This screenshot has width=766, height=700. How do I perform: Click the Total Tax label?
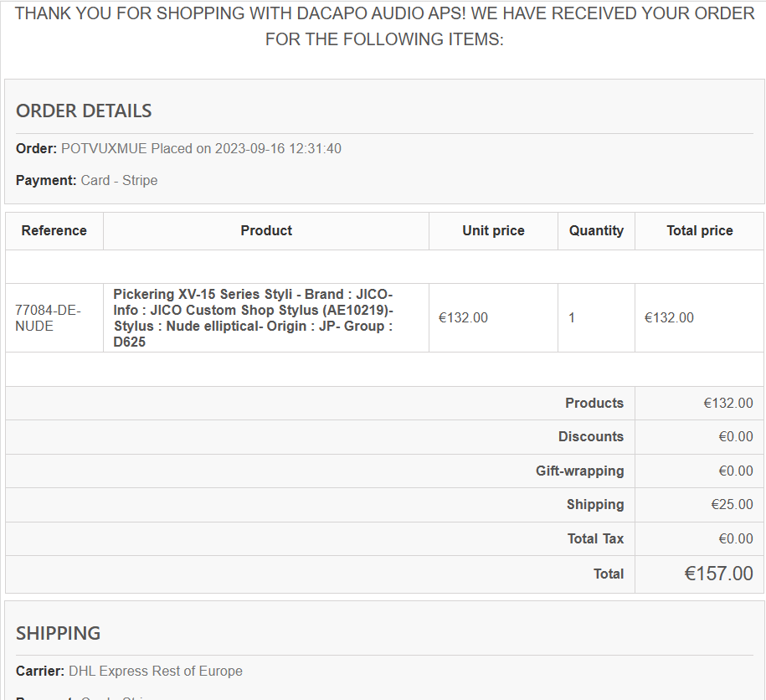pyautogui.click(x=595, y=539)
